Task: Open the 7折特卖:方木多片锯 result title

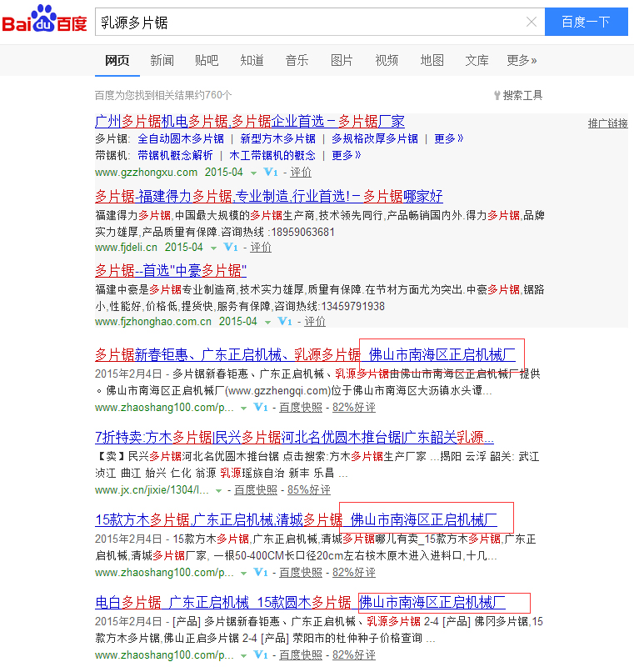Action: coord(294,438)
